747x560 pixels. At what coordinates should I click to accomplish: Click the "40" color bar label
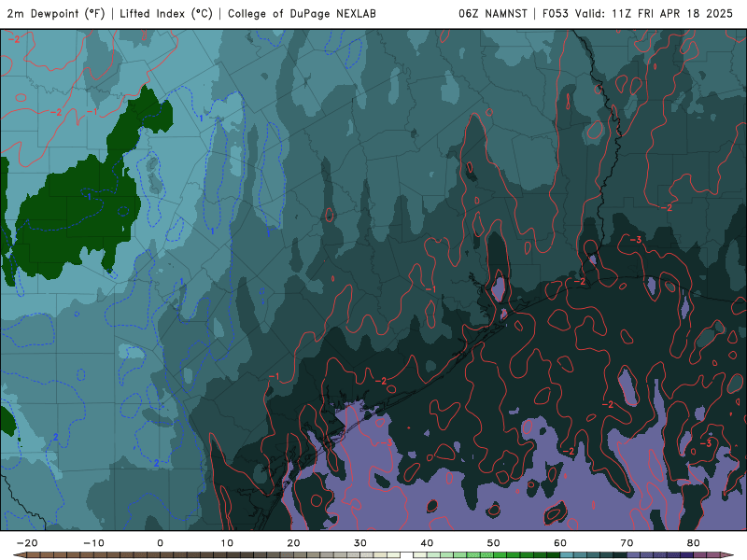pos(427,543)
